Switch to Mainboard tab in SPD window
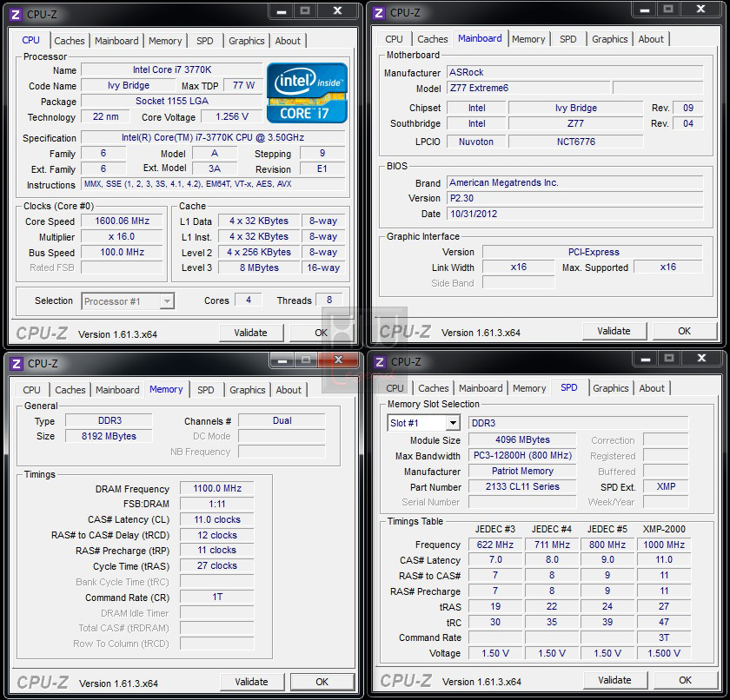Viewport: 730px width, 700px height. pyautogui.click(x=481, y=388)
